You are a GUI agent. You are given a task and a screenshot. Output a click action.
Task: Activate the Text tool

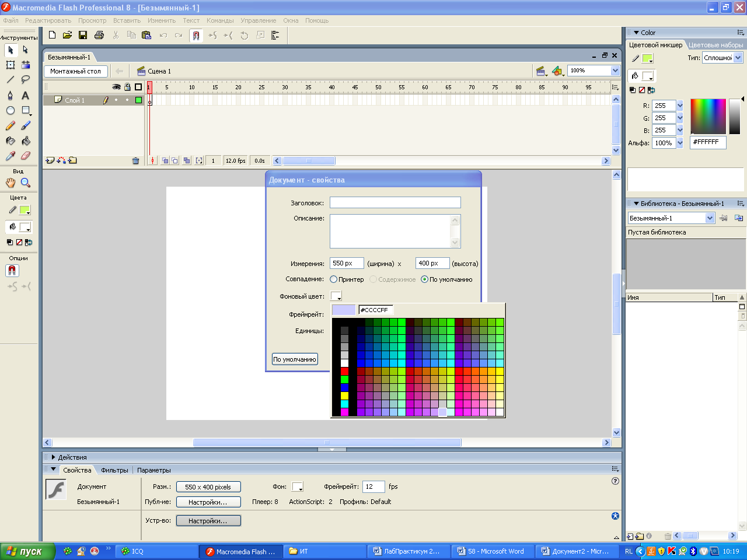pos(26,95)
